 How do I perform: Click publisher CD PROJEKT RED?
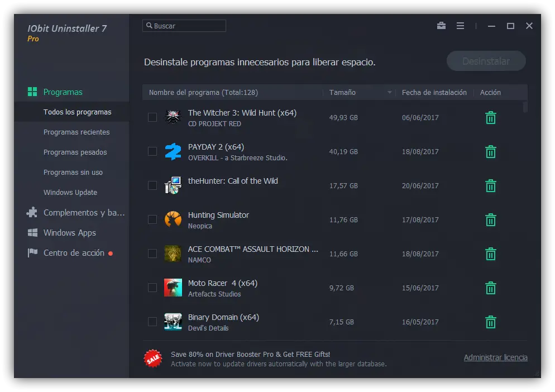tap(214, 123)
